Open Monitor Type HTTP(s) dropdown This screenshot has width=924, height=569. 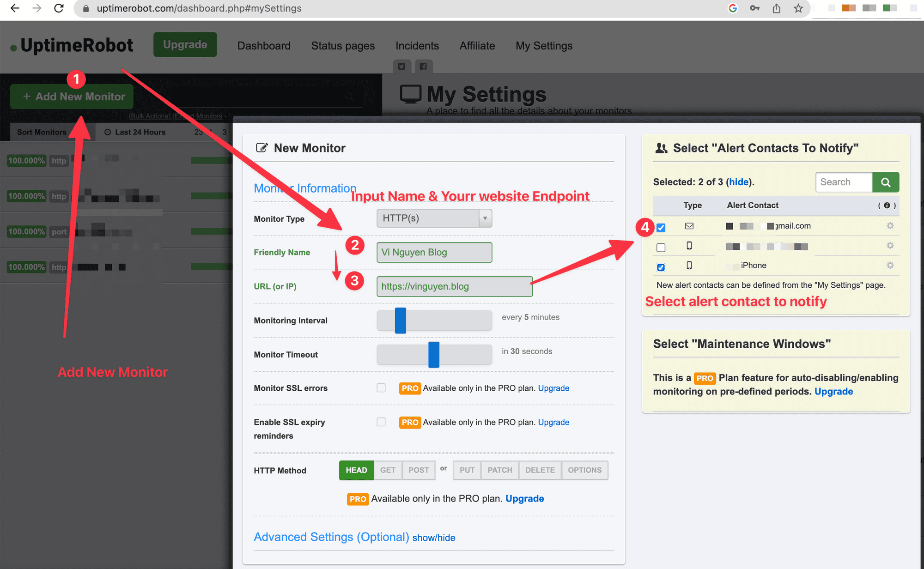434,218
